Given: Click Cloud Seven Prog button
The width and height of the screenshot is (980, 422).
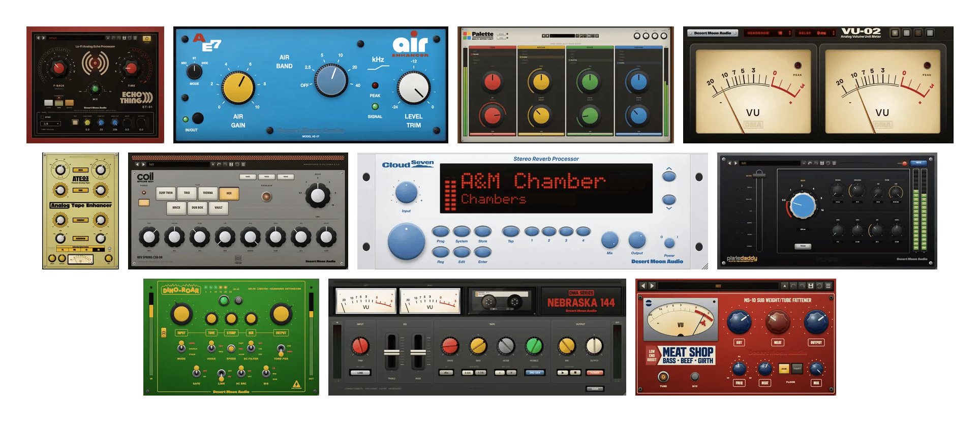Looking at the screenshot, I should click(440, 232).
